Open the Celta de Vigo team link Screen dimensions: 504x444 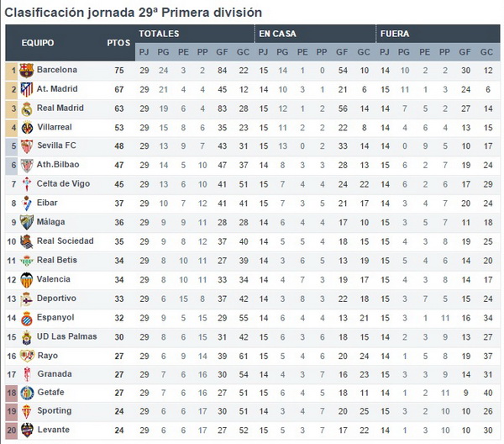pyautogui.click(x=63, y=183)
